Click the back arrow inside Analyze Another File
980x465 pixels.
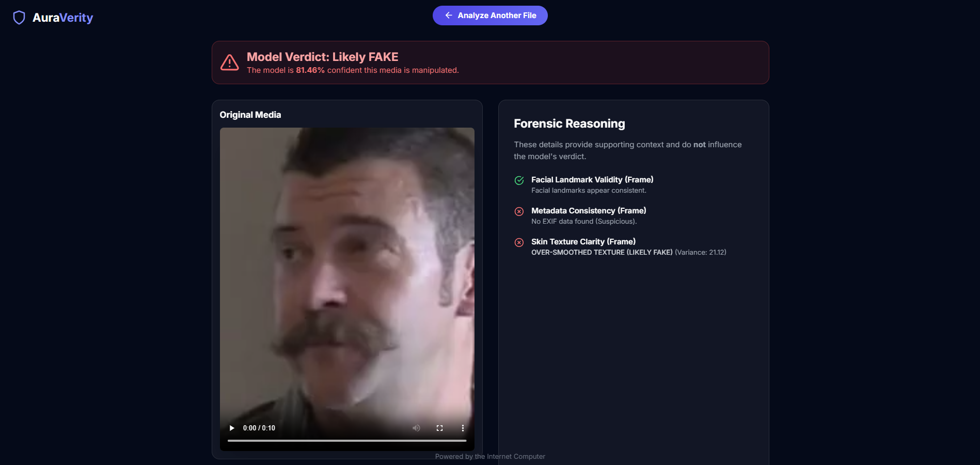click(x=449, y=16)
